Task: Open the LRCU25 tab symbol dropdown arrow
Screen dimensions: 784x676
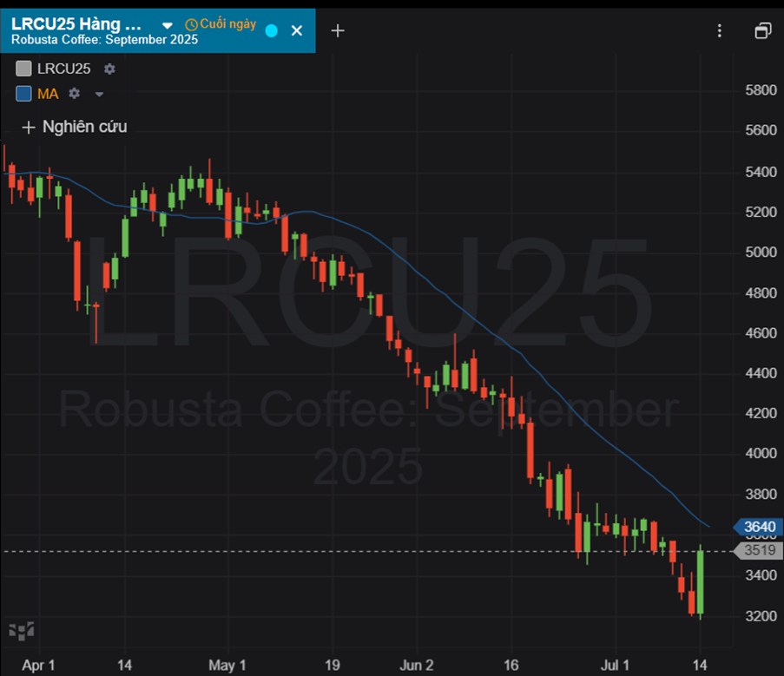Action: [x=168, y=25]
